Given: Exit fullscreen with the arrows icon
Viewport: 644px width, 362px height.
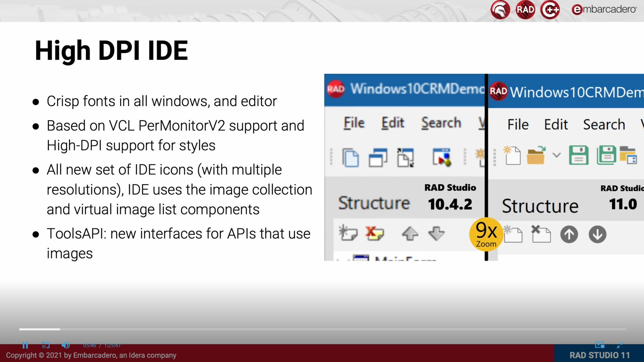Looking at the screenshot, I should coord(620,345).
